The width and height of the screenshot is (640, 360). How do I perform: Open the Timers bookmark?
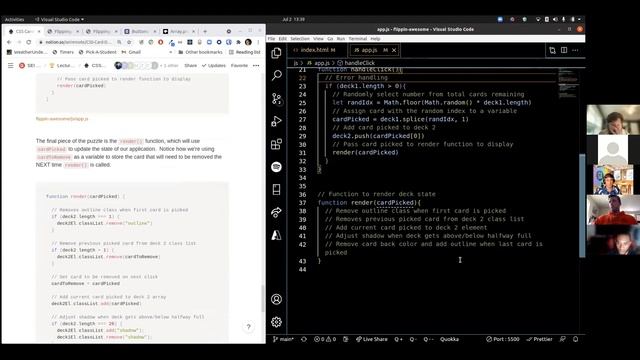point(63,52)
